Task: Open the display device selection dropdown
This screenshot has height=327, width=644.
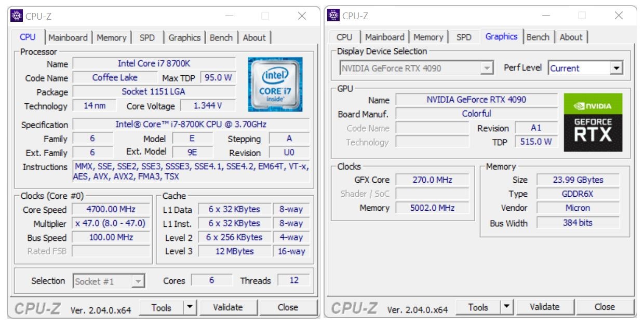Action: coord(417,67)
